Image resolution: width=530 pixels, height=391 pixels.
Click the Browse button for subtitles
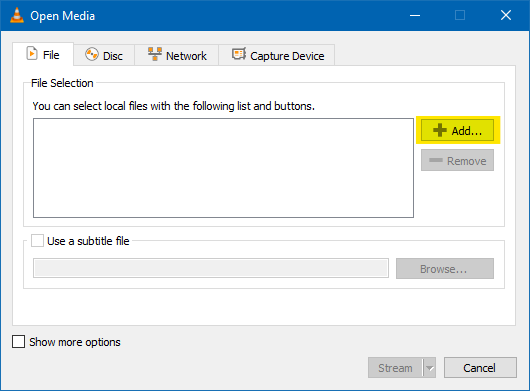(445, 269)
